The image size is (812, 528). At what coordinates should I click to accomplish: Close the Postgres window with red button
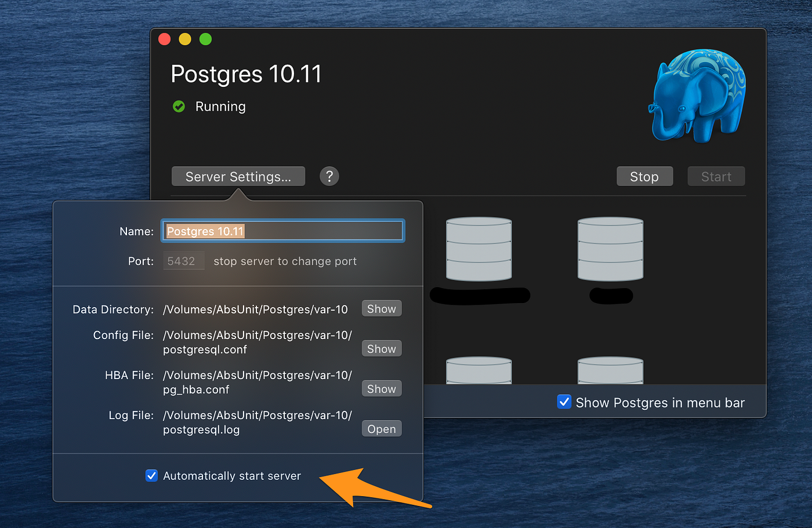click(x=165, y=39)
